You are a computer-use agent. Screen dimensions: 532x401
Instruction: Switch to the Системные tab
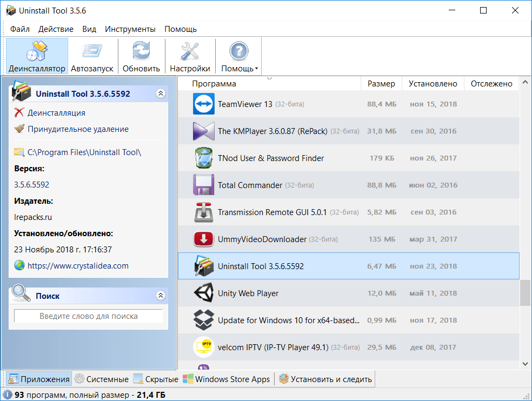tap(102, 379)
